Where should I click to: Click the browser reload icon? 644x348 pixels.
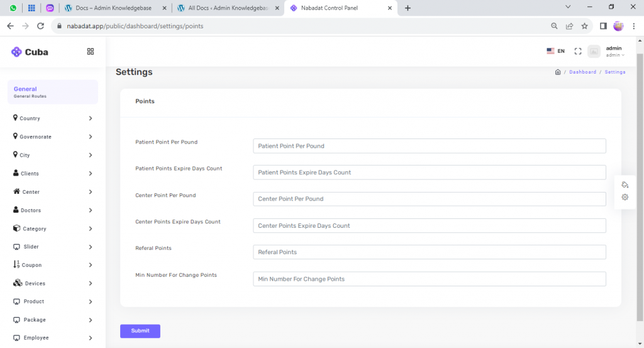pyautogui.click(x=41, y=26)
